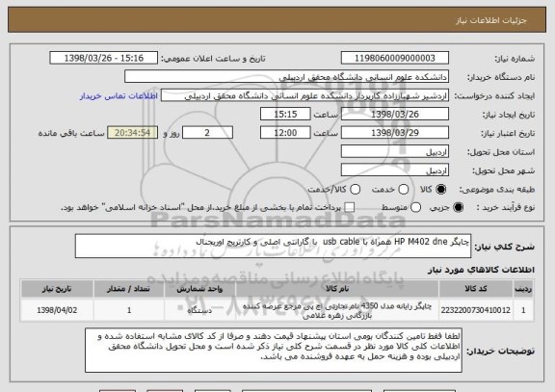The width and height of the screenshot is (555, 392).
Task: Click the شهر محل تحویل field
Action: 395,170
